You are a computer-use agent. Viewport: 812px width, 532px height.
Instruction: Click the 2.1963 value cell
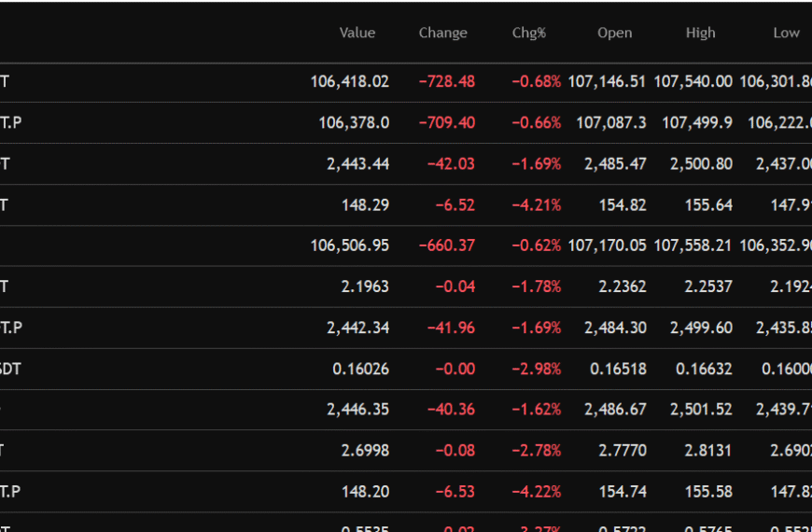365,287
